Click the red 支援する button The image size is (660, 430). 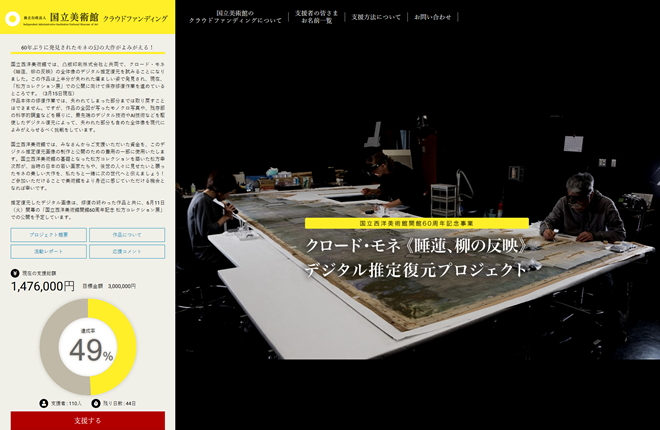(88, 420)
